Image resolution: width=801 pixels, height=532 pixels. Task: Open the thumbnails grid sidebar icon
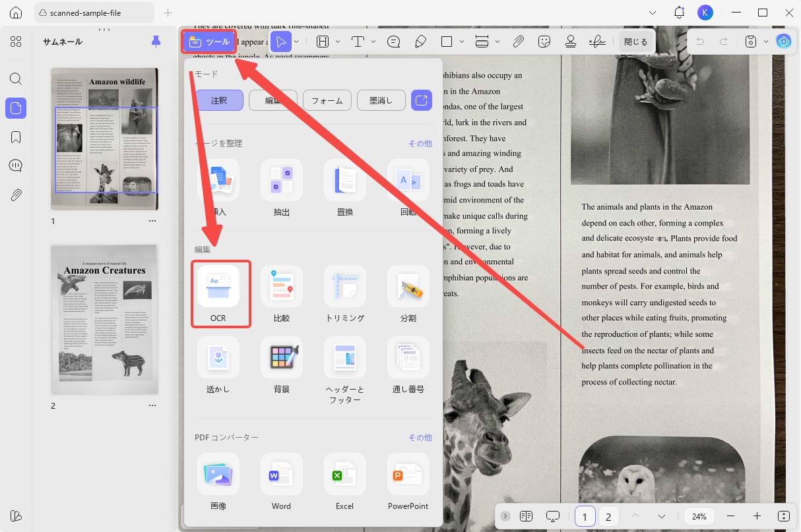pos(16,42)
